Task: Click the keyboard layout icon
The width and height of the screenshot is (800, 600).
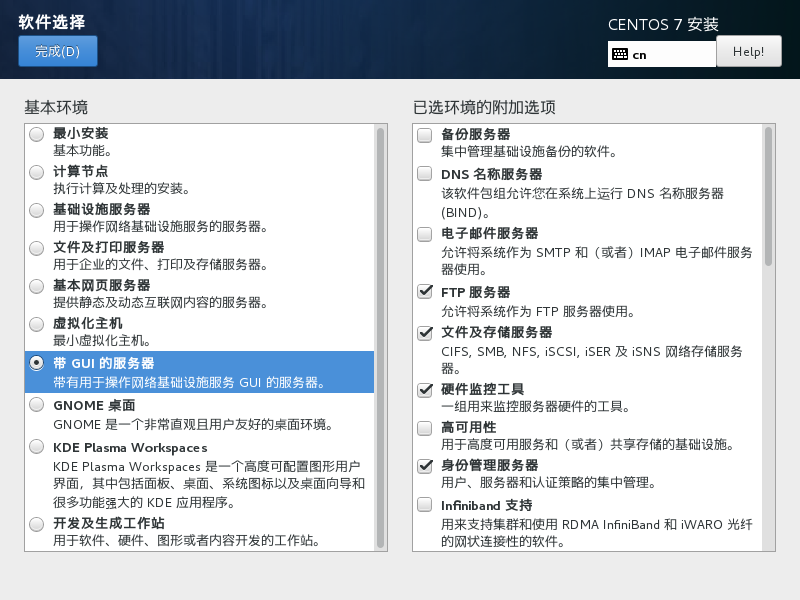Action: (x=620, y=54)
